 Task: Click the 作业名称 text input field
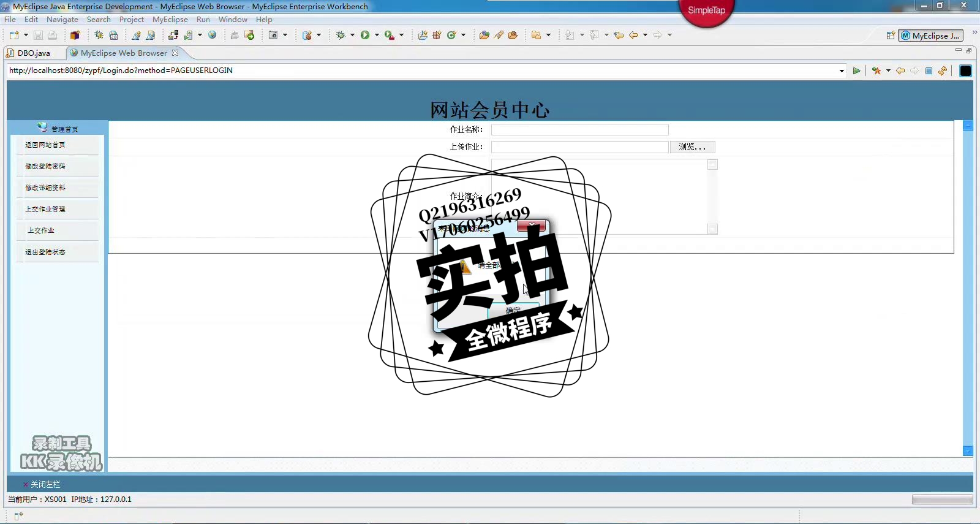pyautogui.click(x=579, y=130)
